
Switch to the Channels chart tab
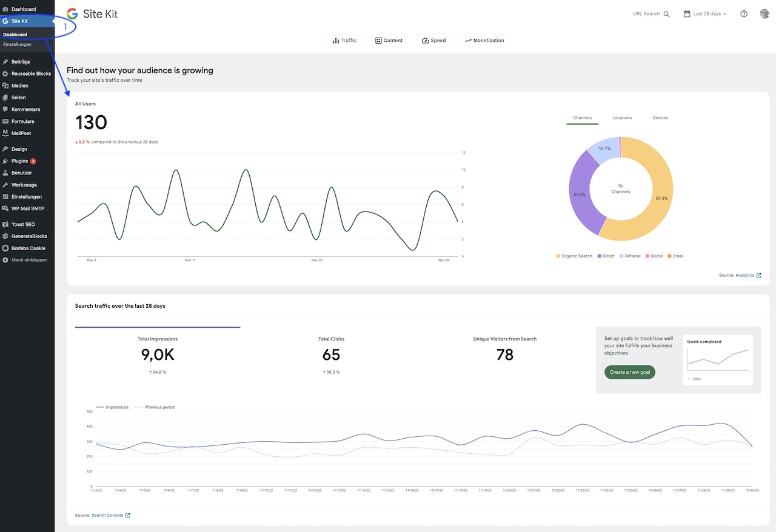click(x=583, y=118)
